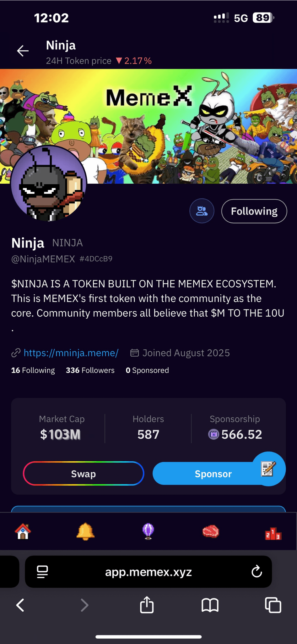Screen dimensions: 297x644
Task: Open the purple balloon tab
Action: click(x=148, y=532)
